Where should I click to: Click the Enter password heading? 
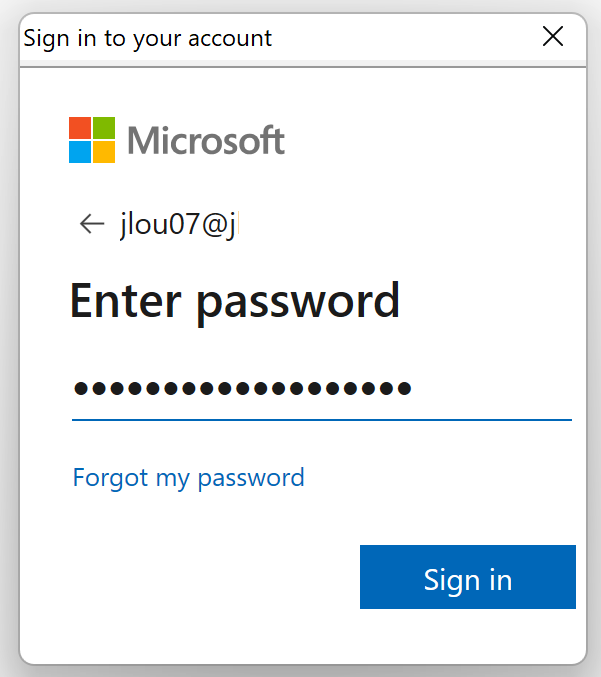[235, 301]
